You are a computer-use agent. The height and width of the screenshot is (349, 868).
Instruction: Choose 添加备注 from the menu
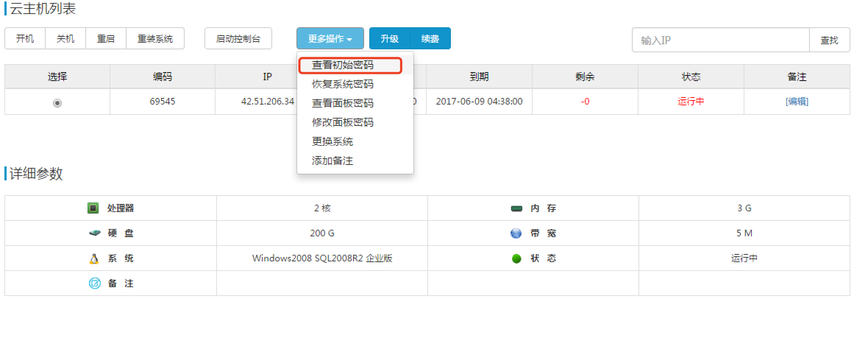point(355,161)
